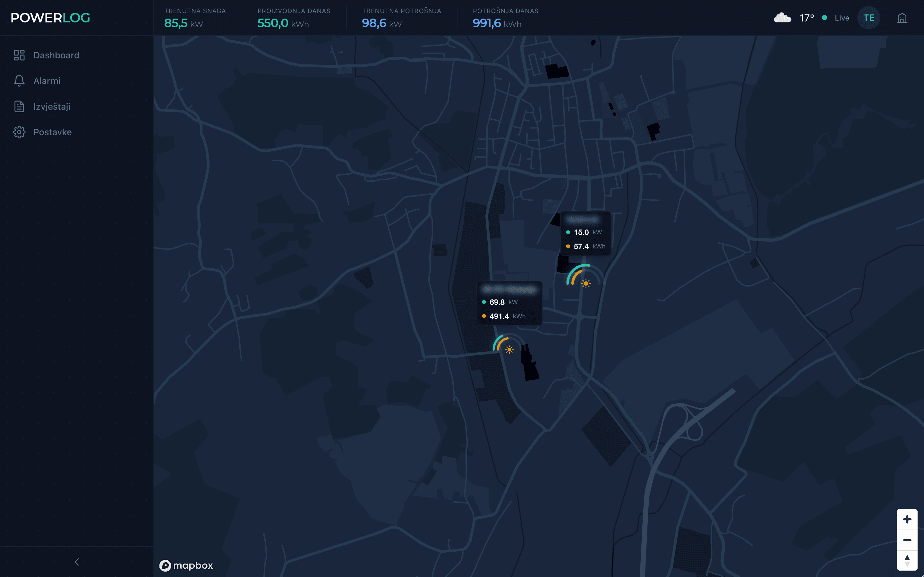Image resolution: width=924 pixels, height=577 pixels.
Task: Open Postavke via the gear icon
Action: tap(19, 132)
